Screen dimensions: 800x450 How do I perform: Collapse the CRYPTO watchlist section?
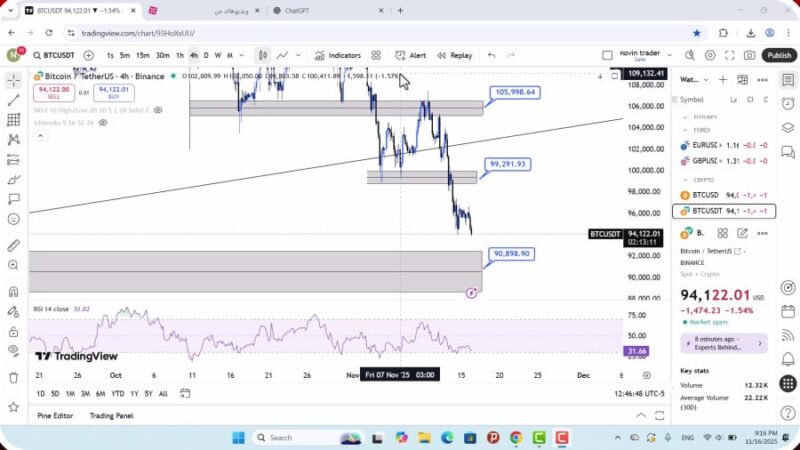tap(685, 180)
